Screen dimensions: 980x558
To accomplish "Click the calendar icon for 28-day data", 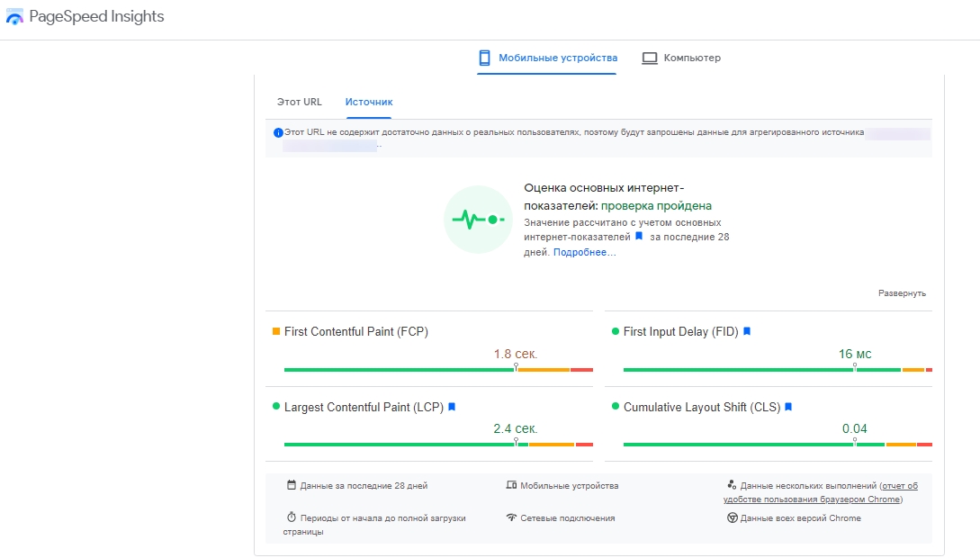I will [291, 485].
